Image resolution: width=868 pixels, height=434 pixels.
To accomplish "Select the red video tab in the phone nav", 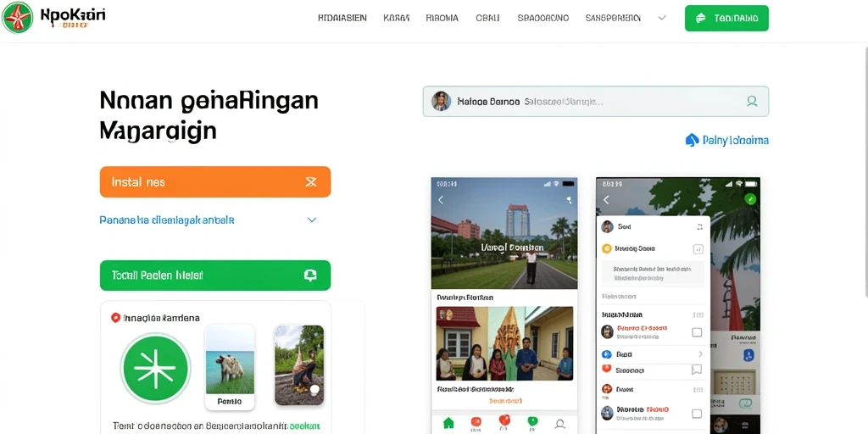I will tap(476, 423).
